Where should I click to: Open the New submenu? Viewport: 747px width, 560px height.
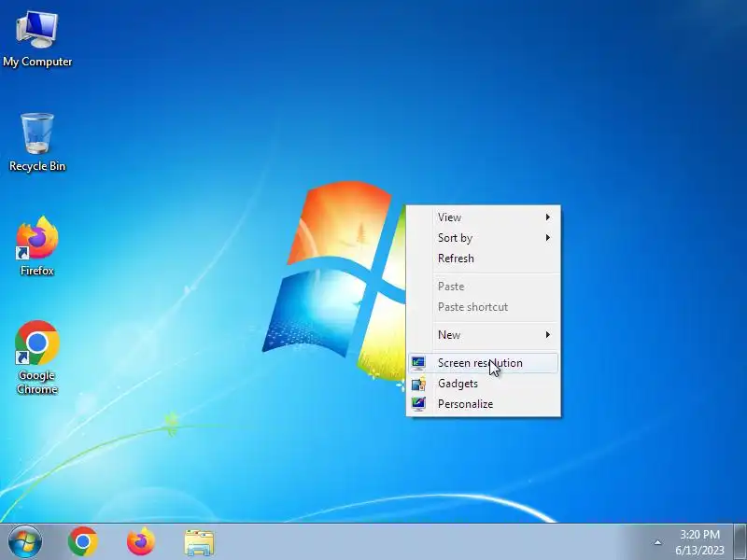pos(483,335)
